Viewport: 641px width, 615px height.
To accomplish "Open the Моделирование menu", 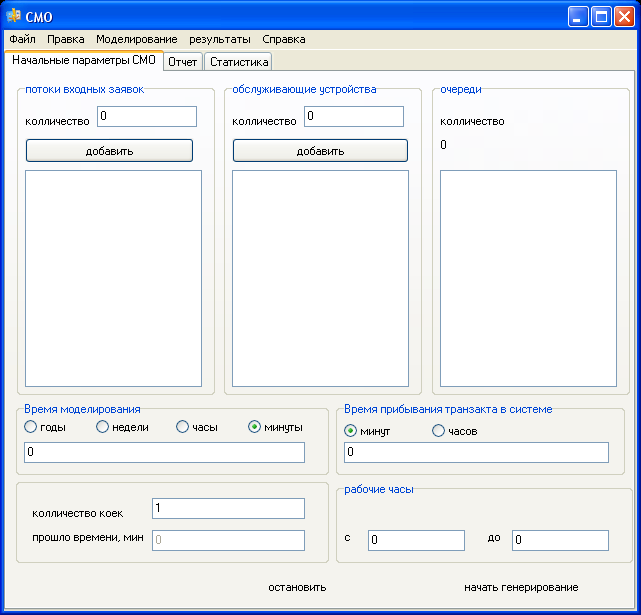I will tap(137, 39).
